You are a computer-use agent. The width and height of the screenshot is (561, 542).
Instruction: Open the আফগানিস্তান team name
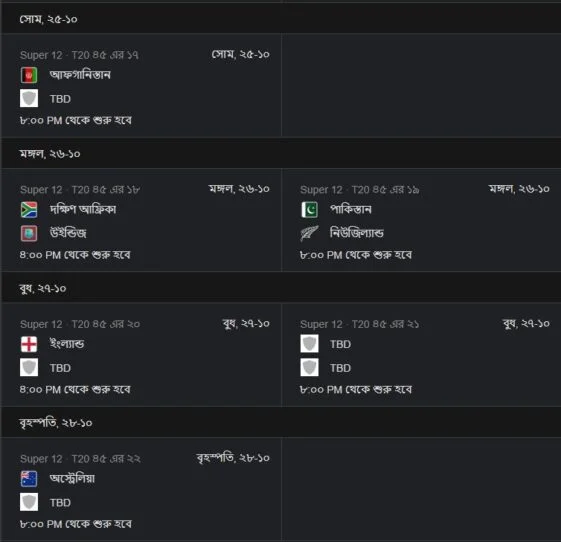pyautogui.click(x=80, y=75)
